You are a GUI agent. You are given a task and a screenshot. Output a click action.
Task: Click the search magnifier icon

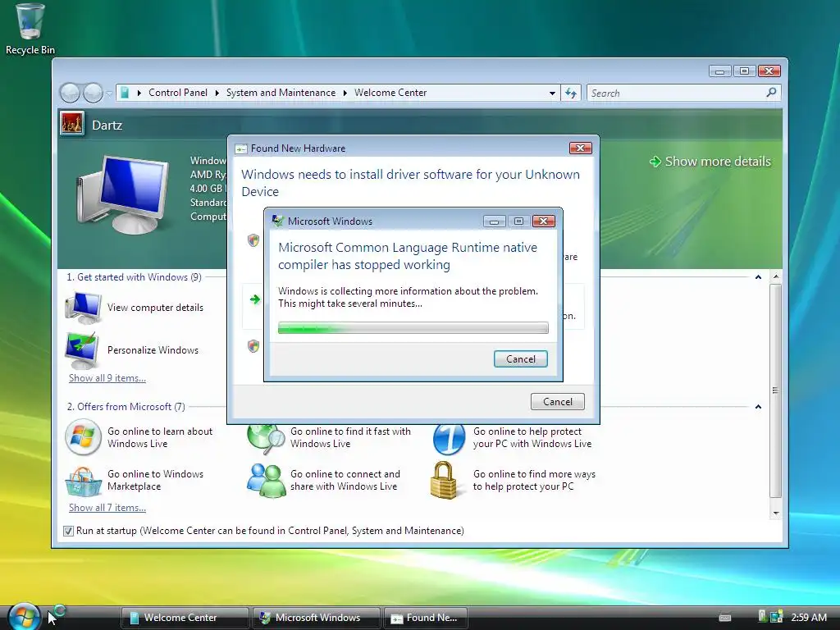pos(771,93)
